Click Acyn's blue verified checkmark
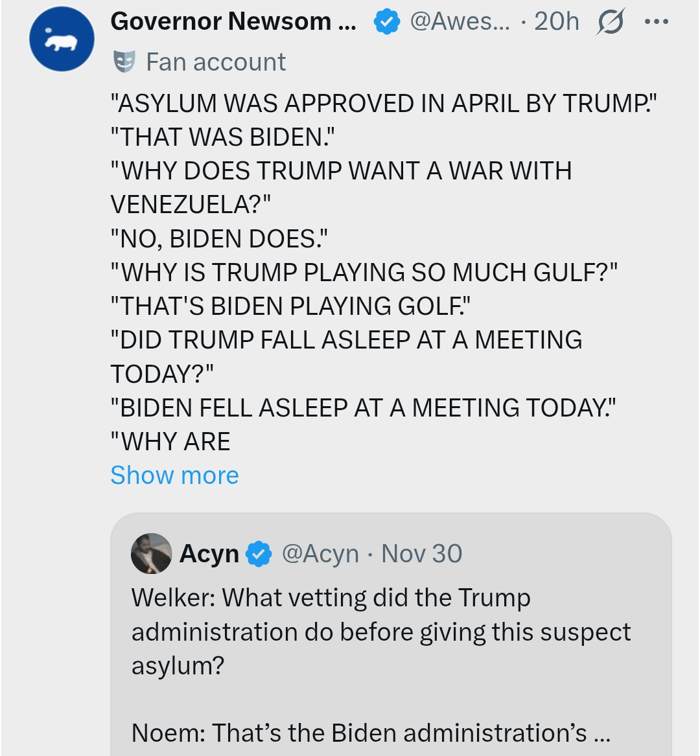 click(x=260, y=554)
